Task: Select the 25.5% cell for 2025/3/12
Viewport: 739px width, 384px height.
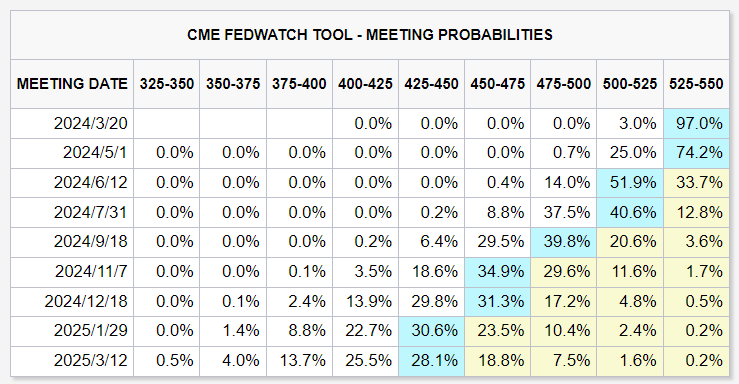Action: pyautogui.click(x=365, y=361)
